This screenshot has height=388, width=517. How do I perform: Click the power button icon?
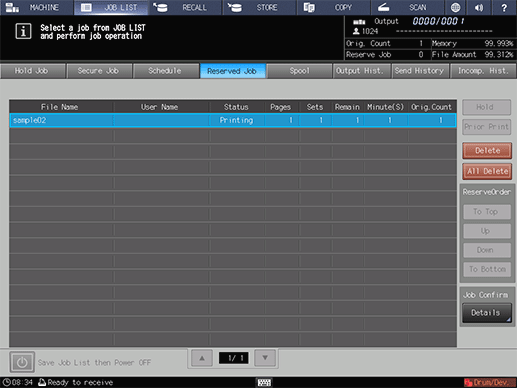[x=22, y=362]
